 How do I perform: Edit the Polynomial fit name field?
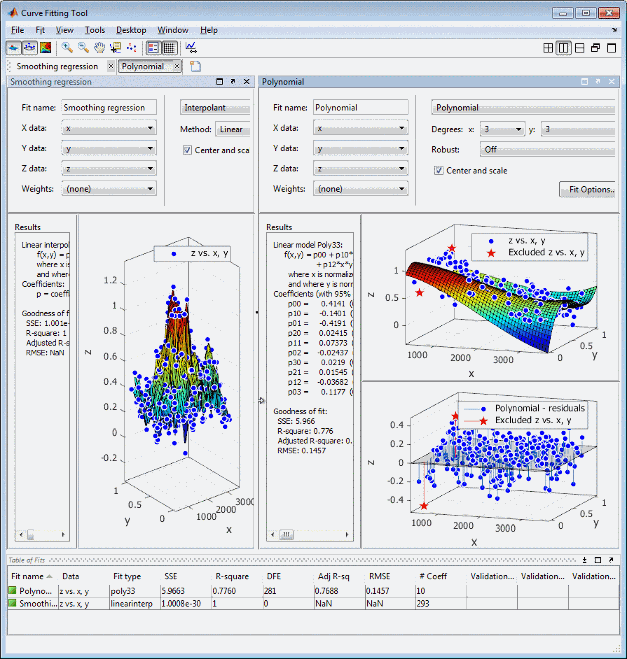359,107
